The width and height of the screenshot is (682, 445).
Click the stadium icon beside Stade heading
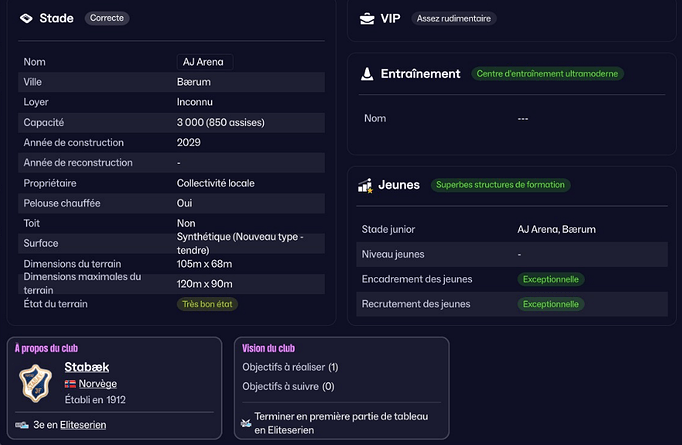(26, 18)
